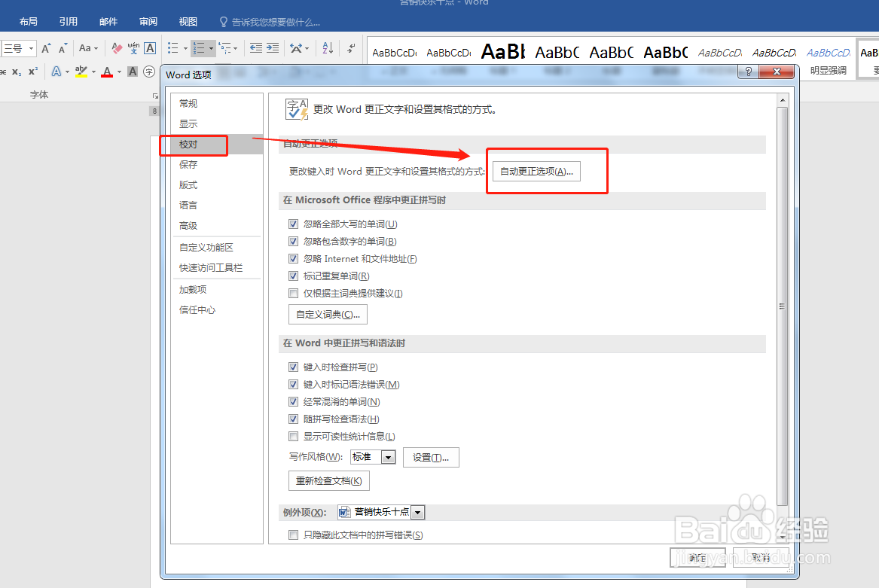Toggle 忽略包含数字的单词 checkbox

click(x=293, y=242)
